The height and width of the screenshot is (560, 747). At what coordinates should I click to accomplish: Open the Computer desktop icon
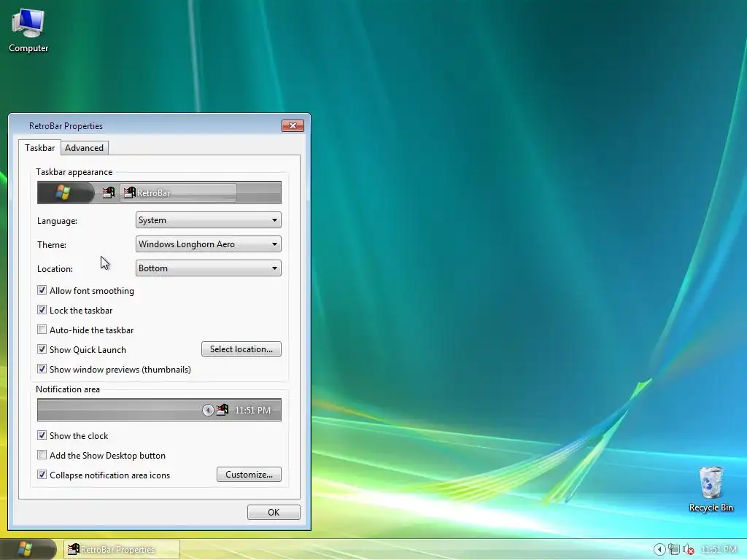(x=28, y=31)
